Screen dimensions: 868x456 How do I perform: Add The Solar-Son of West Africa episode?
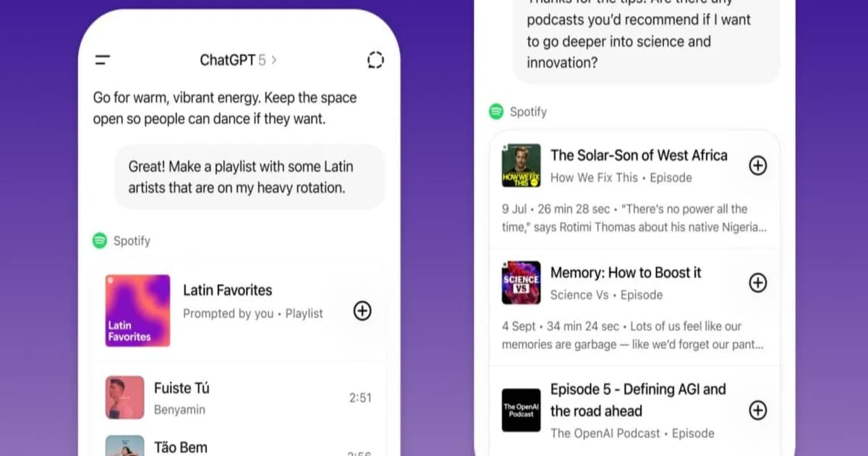coord(757,166)
